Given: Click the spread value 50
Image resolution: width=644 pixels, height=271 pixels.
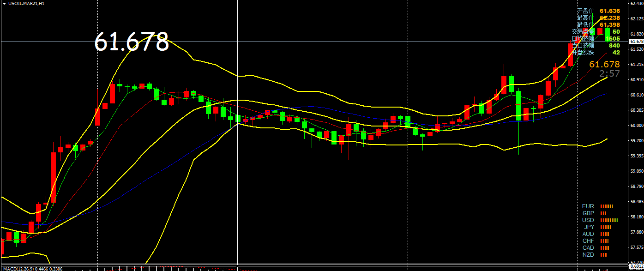Looking at the screenshot, I should (616, 31).
